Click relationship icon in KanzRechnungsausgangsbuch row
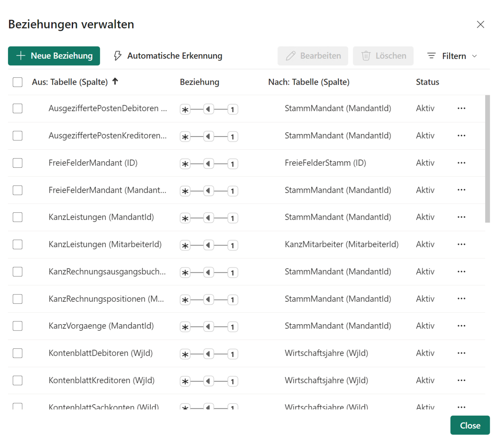 (x=209, y=273)
